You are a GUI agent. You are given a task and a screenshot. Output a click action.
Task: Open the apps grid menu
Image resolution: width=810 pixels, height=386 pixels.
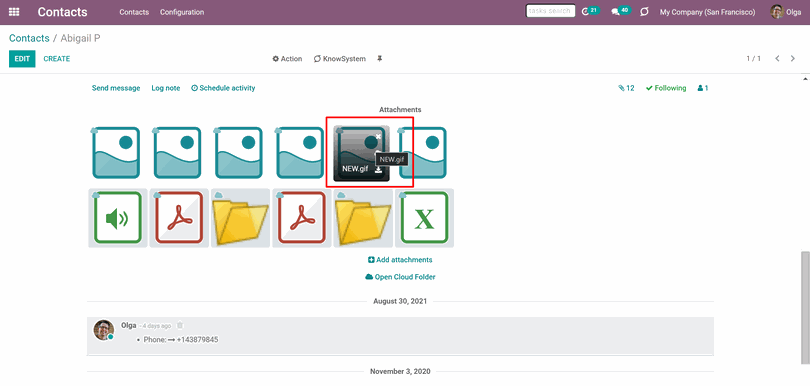[x=14, y=12]
